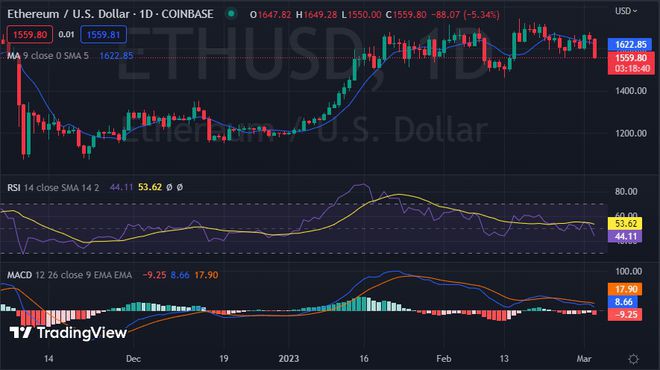The height and width of the screenshot is (370, 660).
Task: Click the red -9.25 MACD axis label
Action: [625, 314]
